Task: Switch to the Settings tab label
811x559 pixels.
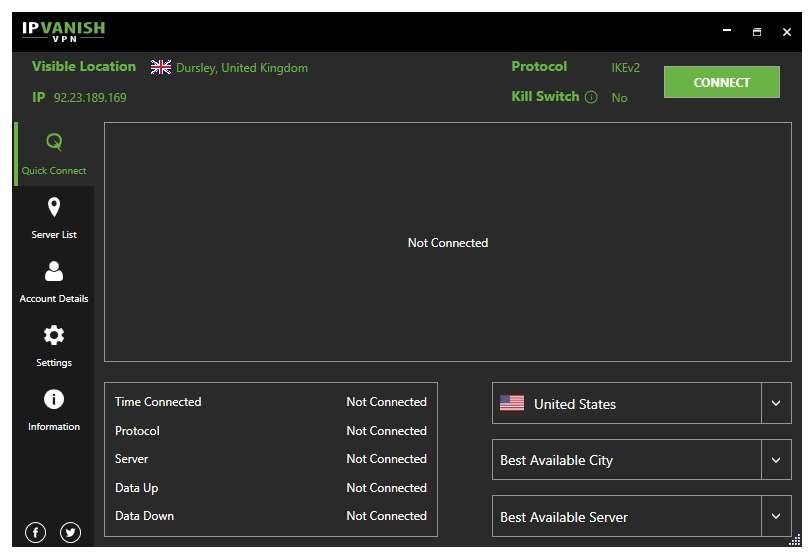Action: click(x=54, y=362)
